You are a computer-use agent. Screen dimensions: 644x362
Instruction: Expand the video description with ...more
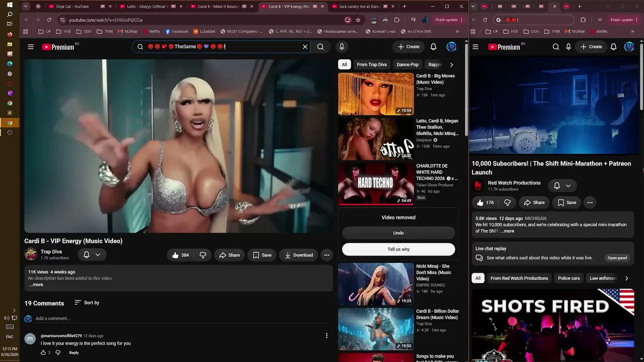(36, 285)
